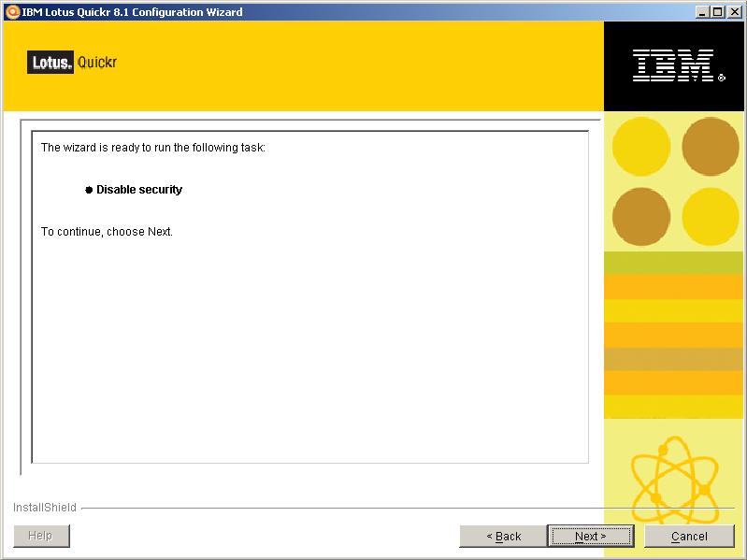
Task: Click the wizard title bar icon
Action: click(x=12, y=12)
